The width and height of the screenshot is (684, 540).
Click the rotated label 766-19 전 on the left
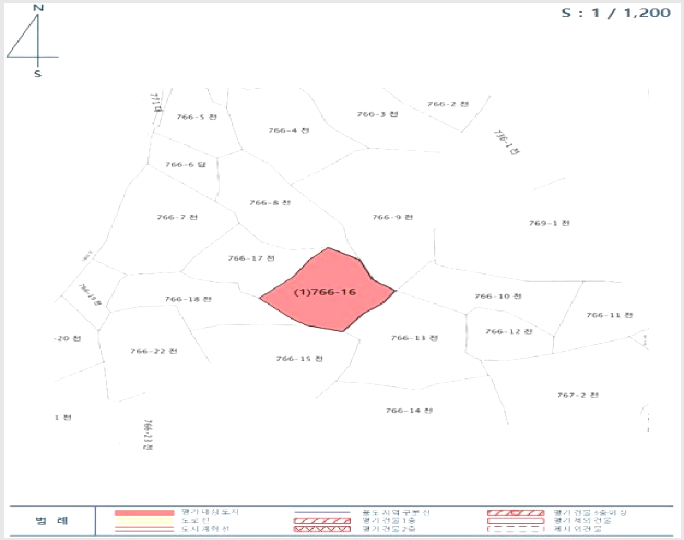pyautogui.click(x=90, y=294)
